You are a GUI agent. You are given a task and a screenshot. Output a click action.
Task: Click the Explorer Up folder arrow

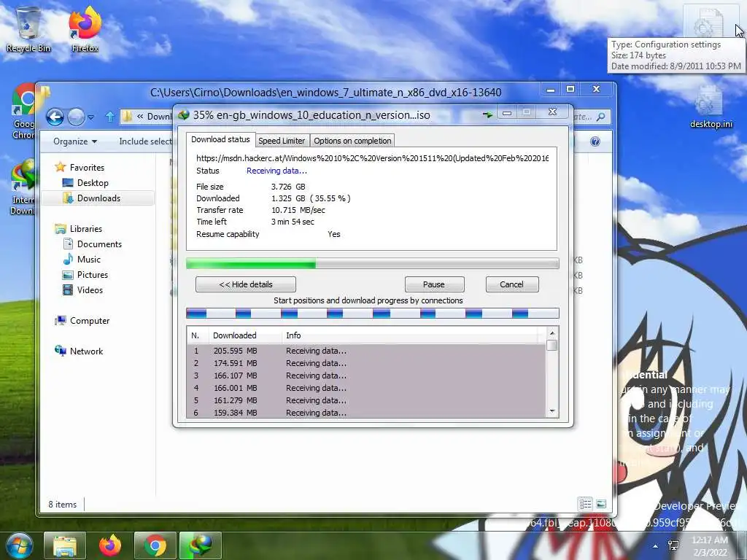[x=109, y=117]
